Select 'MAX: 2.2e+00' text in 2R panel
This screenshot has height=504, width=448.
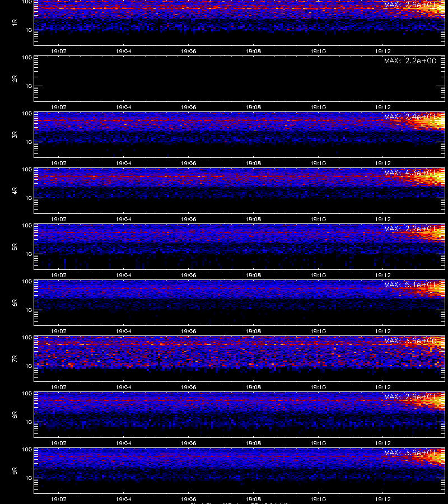(410, 60)
